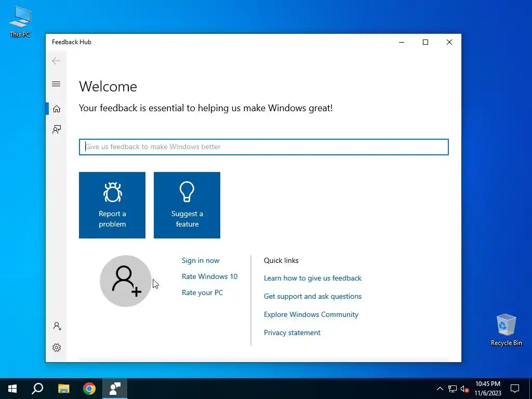
Task: Select the This PC desktop icon
Action: [20, 21]
